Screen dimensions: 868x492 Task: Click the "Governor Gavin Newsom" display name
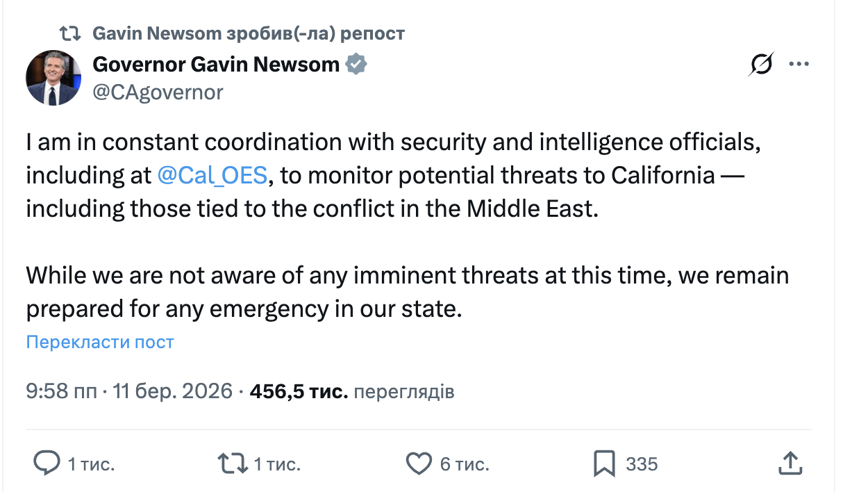pos(216,65)
